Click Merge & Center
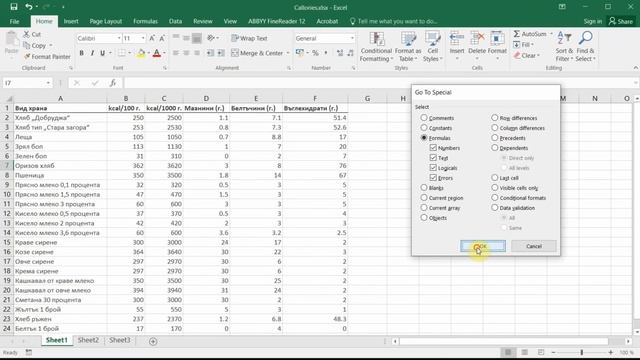The height and width of the screenshot is (360, 640). coord(257,53)
